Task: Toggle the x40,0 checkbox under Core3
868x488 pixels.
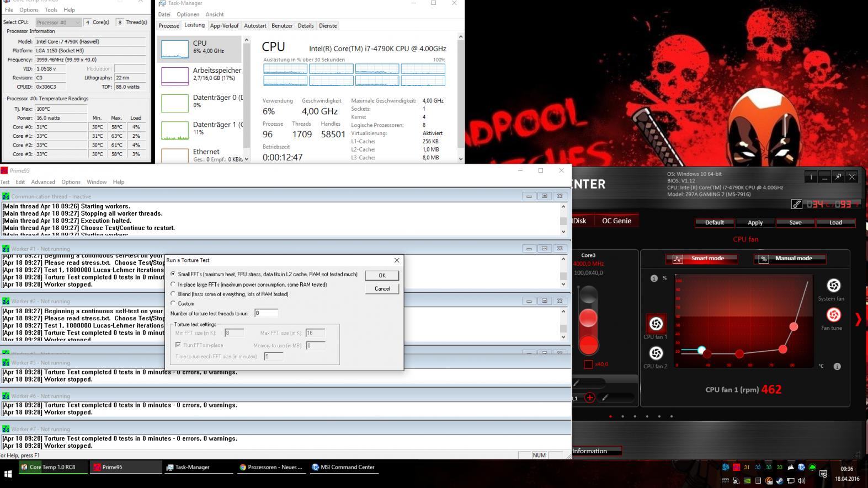Action: 588,364
